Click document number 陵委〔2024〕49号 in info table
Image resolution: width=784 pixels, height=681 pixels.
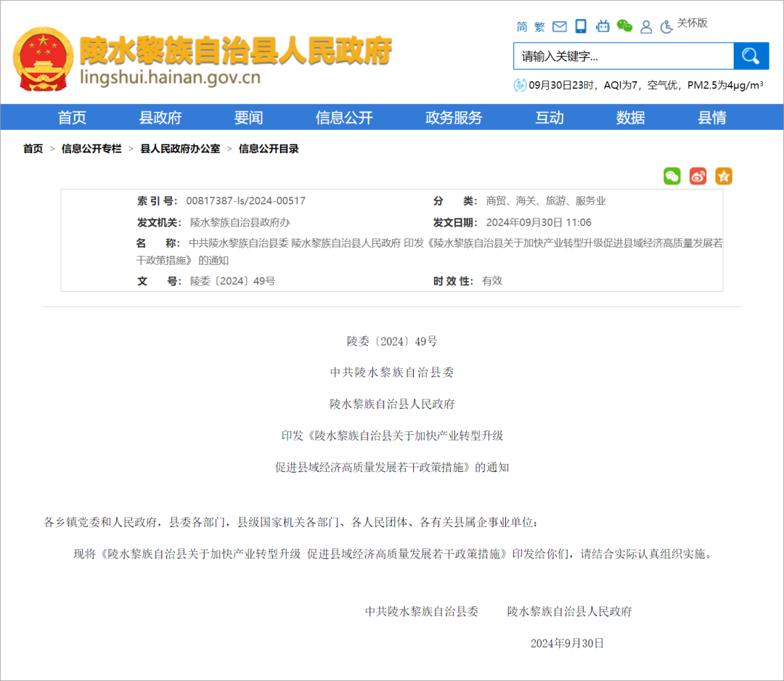pos(232,281)
